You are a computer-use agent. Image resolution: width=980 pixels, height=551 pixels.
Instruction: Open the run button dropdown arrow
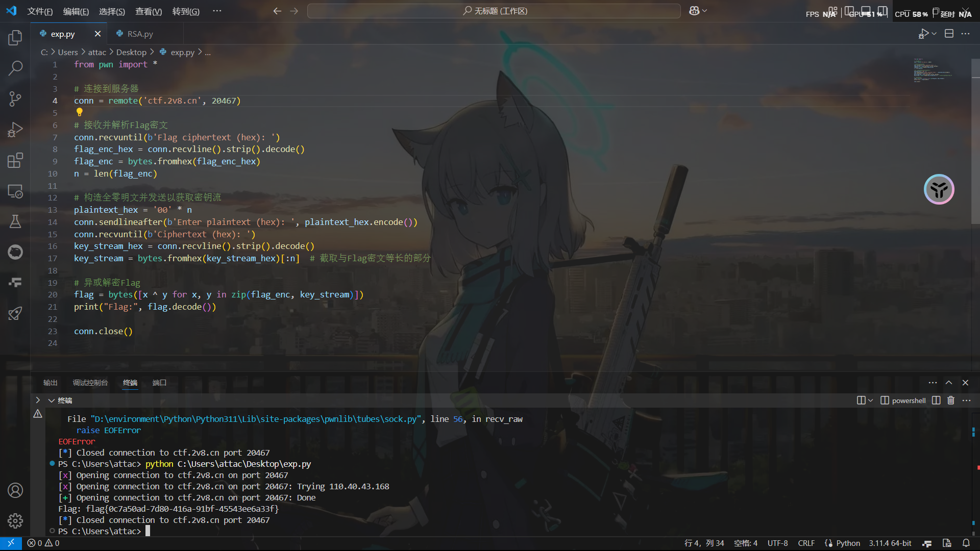click(x=933, y=33)
